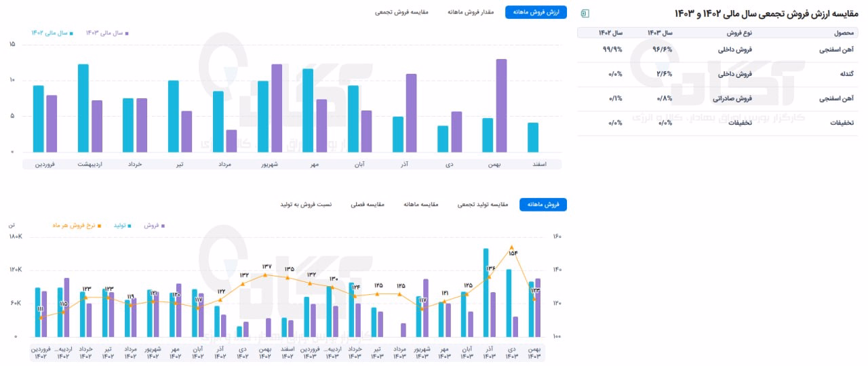This screenshot has height=366, width=868.
Task: Click the ۲/۶% value in the گندله row
Action: 664,75
